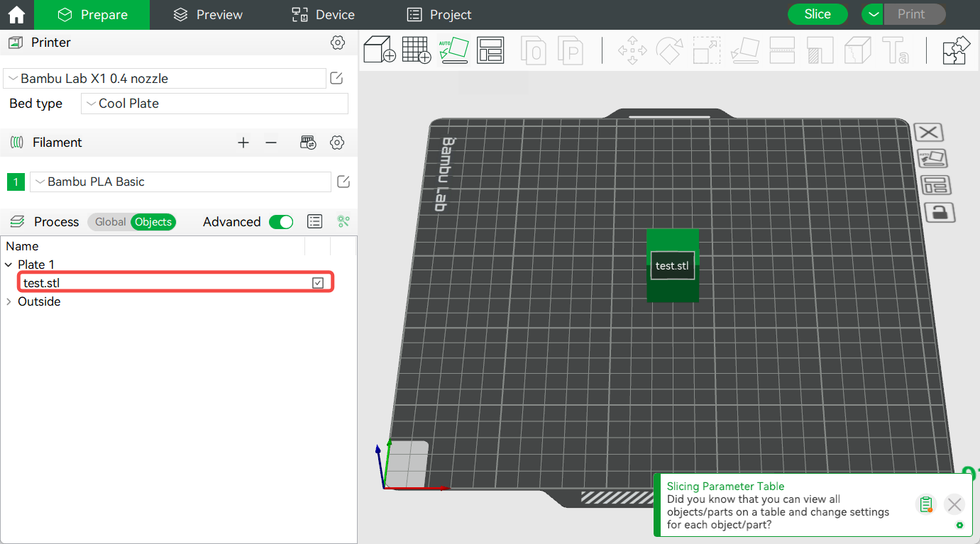The image size is (980, 544).
Task: Switch to the Device tab
Action: tap(322, 14)
